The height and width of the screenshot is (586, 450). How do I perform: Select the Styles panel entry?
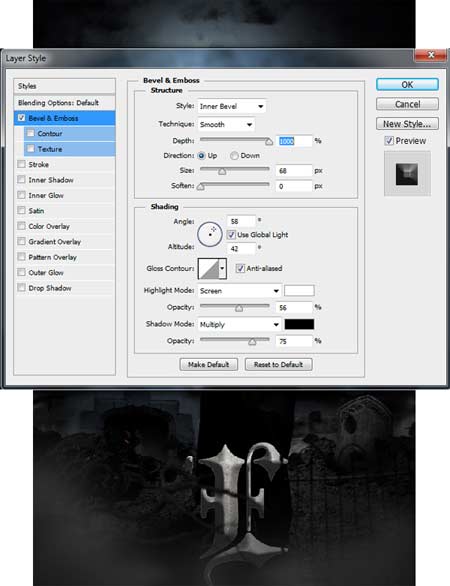(65, 86)
